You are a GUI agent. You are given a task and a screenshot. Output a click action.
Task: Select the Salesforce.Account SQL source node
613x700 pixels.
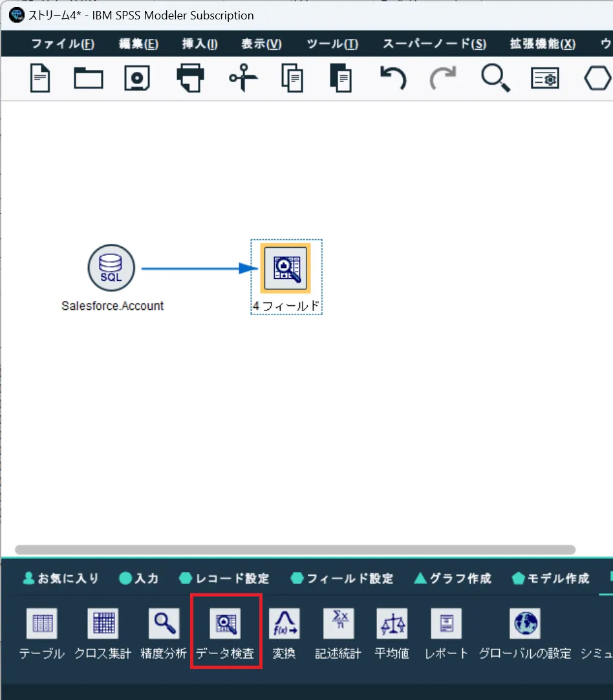(x=111, y=268)
